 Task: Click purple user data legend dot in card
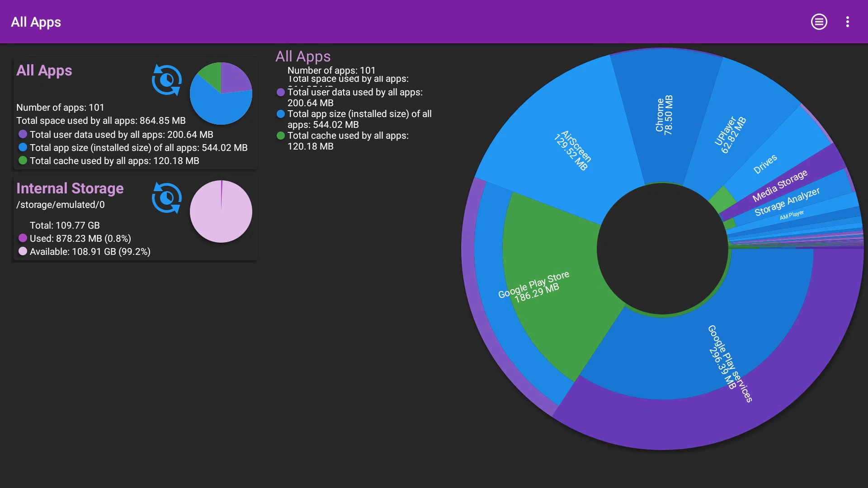pyautogui.click(x=23, y=134)
